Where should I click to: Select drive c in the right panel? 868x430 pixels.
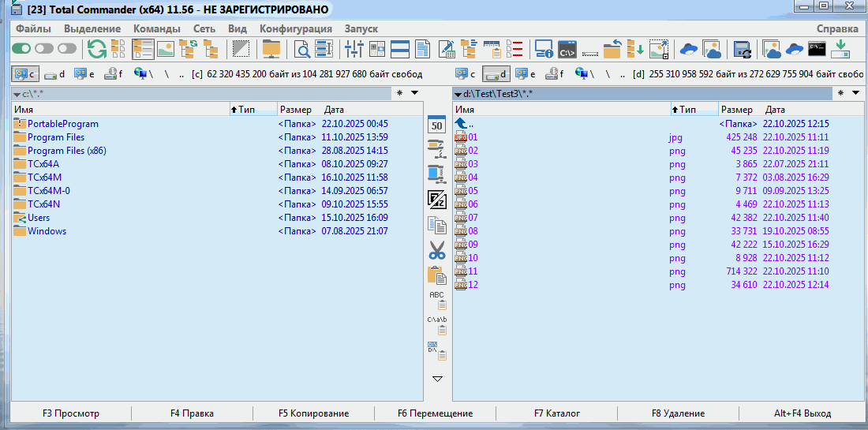coord(466,74)
